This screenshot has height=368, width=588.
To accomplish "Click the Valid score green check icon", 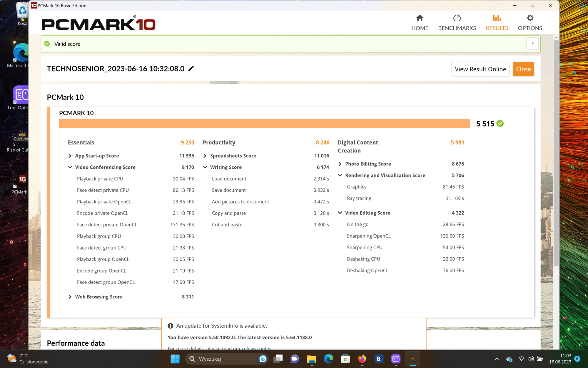I will click(47, 44).
